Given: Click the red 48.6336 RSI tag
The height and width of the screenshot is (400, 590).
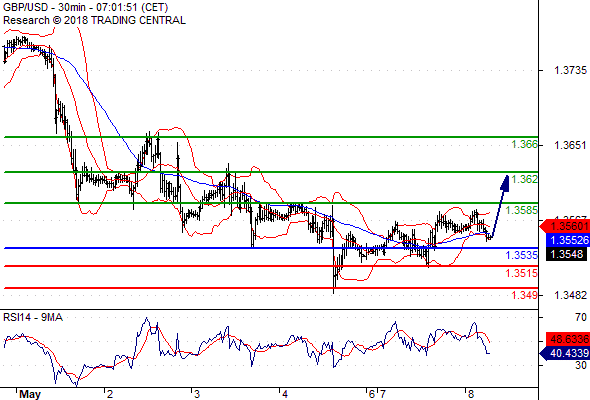Looking at the screenshot, I should click(x=567, y=339).
